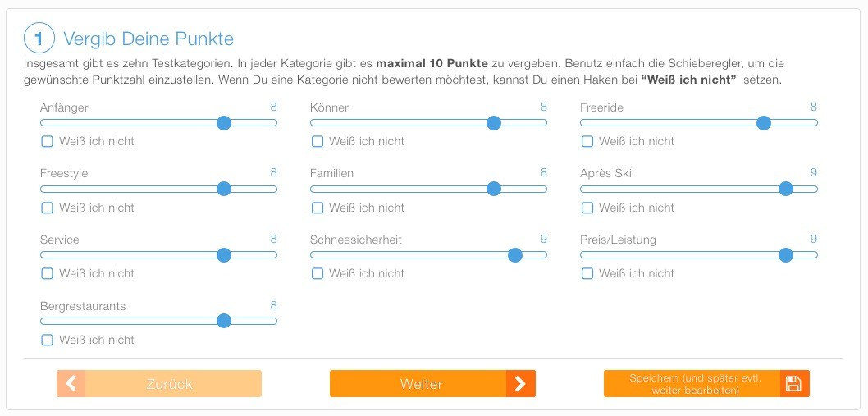This screenshot has width=868, height=416.
Task: Select "Weiß ich nicht" for Familien
Action: [318, 208]
